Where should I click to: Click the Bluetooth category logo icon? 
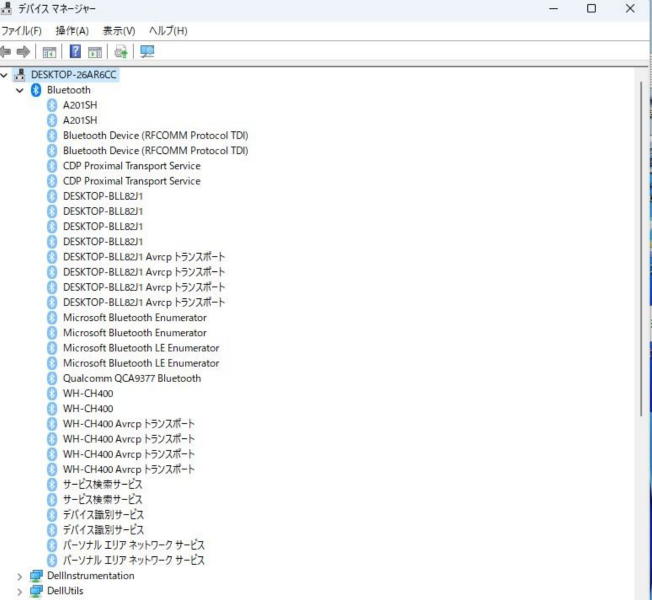[36, 90]
